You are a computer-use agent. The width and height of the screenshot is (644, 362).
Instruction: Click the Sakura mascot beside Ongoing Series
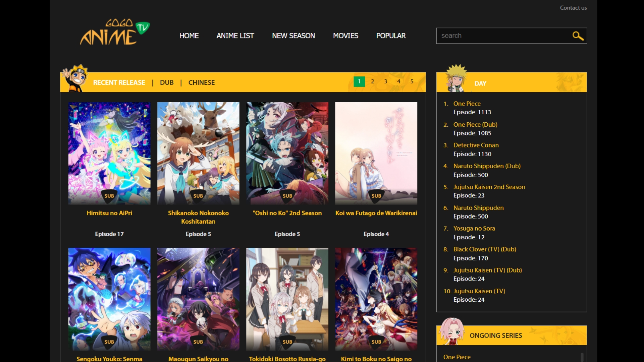[452, 331]
